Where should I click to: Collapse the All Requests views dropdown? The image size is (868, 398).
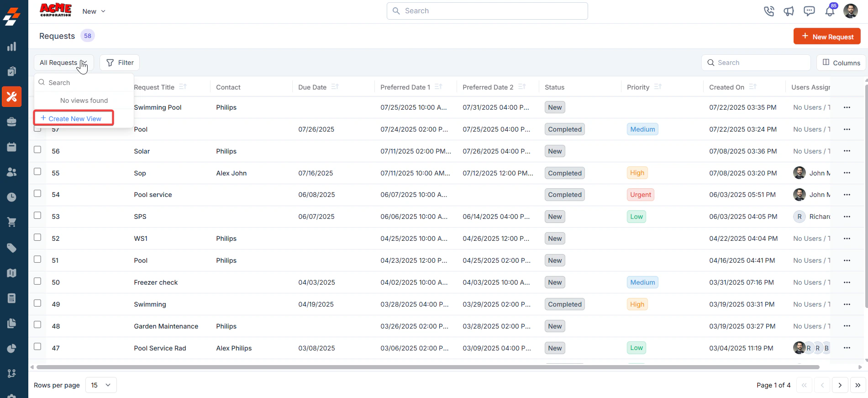click(x=63, y=63)
